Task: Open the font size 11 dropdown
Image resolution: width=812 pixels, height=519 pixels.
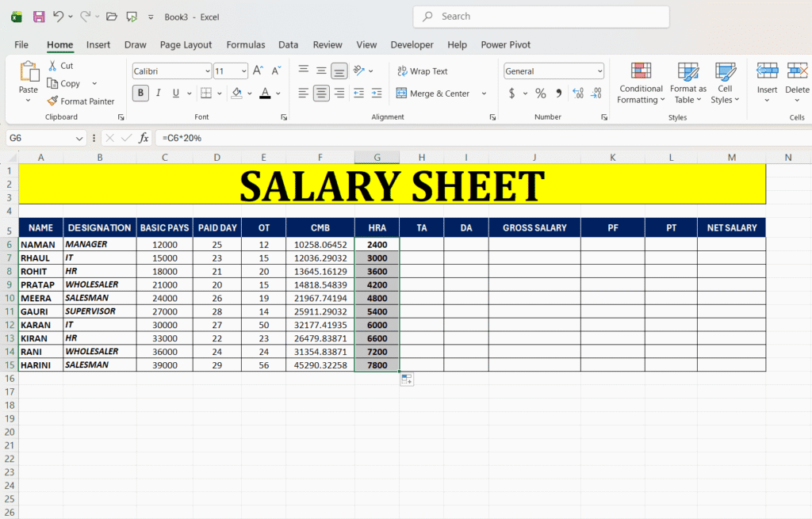Action: pos(244,71)
